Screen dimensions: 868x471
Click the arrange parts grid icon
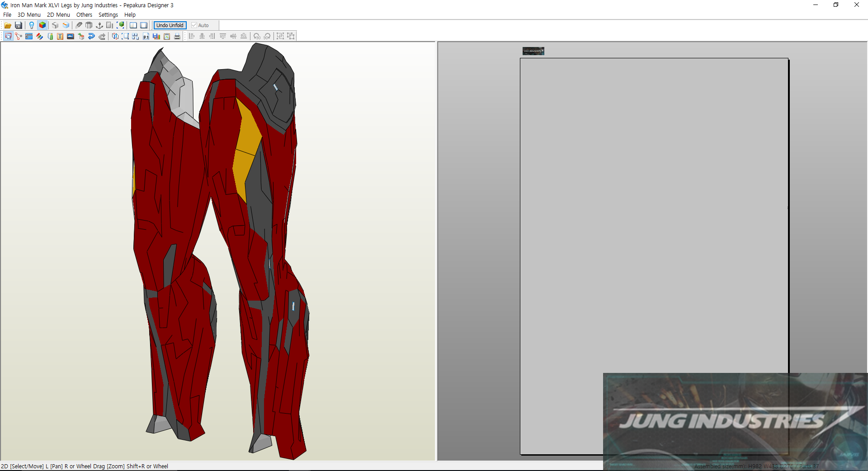(x=136, y=36)
